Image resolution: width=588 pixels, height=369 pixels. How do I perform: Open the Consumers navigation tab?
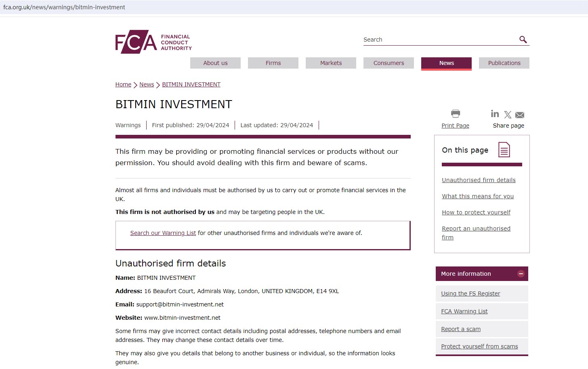(388, 63)
